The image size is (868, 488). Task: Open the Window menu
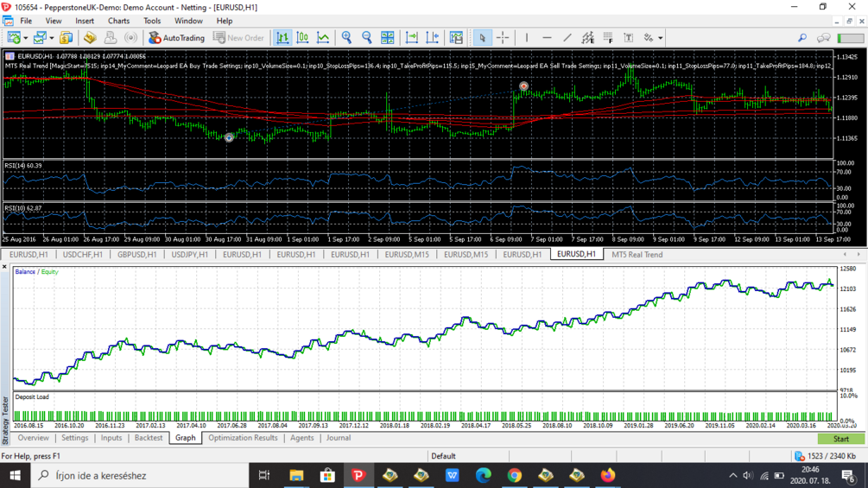click(x=188, y=21)
